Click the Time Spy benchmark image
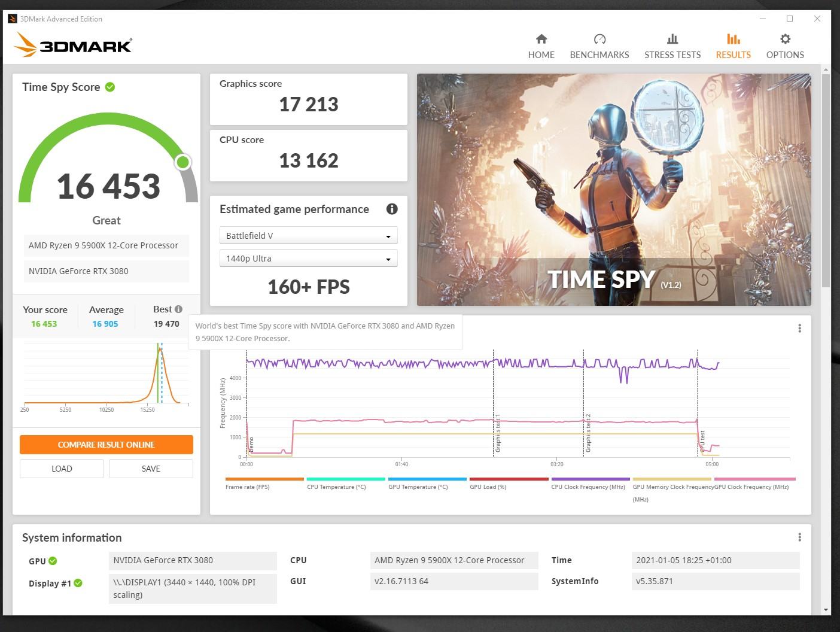This screenshot has height=632, width=840. click(x=614, y=190)
